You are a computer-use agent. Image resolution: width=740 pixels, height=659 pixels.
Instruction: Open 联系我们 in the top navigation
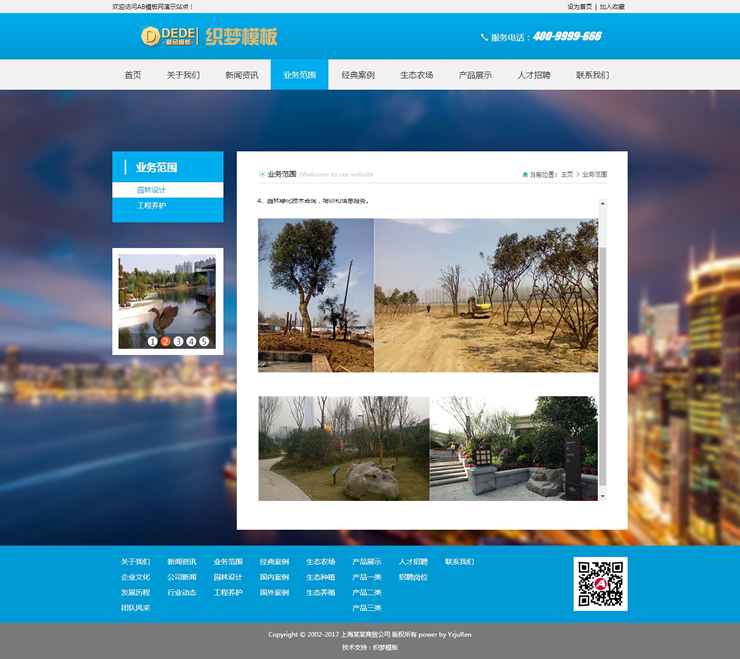592,75
